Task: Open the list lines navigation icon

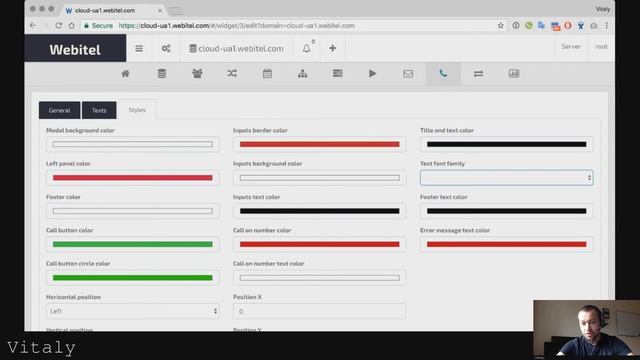Action: pyautogui.click(x=338, y=73)
